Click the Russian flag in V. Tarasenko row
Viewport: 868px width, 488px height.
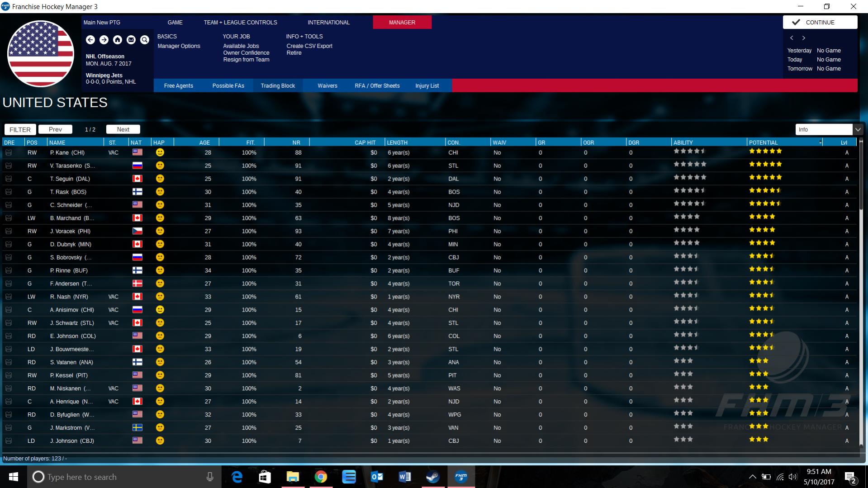pyautogui.click(x=137, y=166)
